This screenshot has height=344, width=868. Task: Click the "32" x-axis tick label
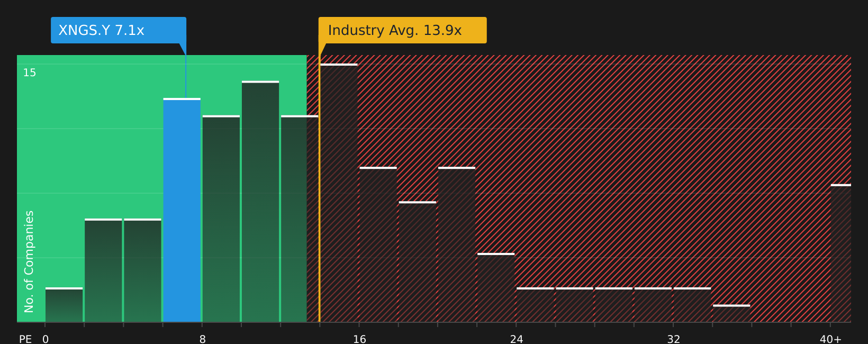674,339
